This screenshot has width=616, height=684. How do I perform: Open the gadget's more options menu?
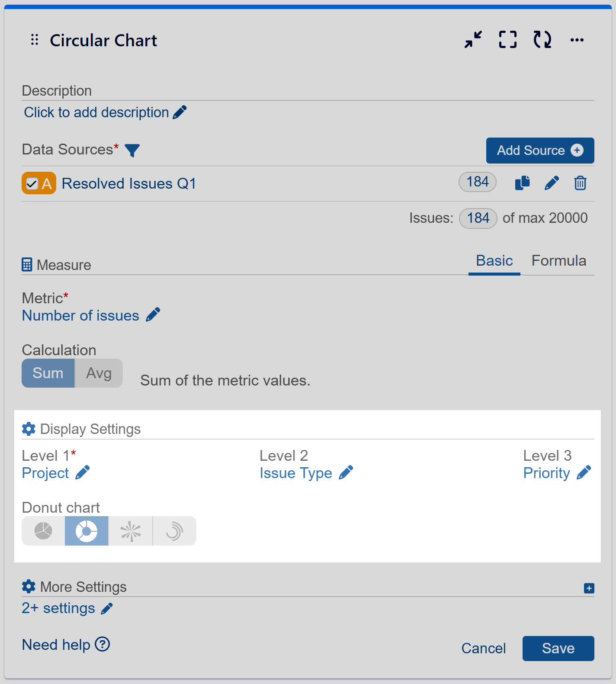click(577, 40)
